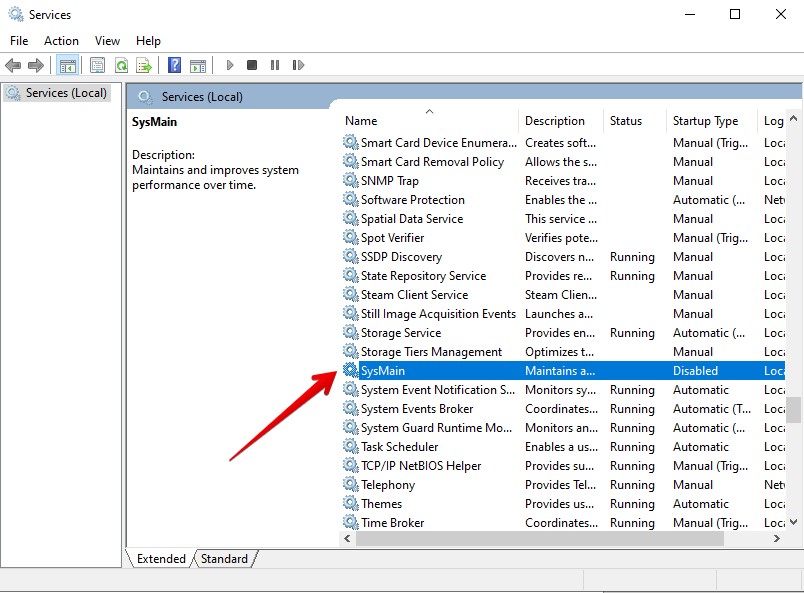
Task: Select the System Guard Runtime Mo... service
Action: tap(436, 427)
